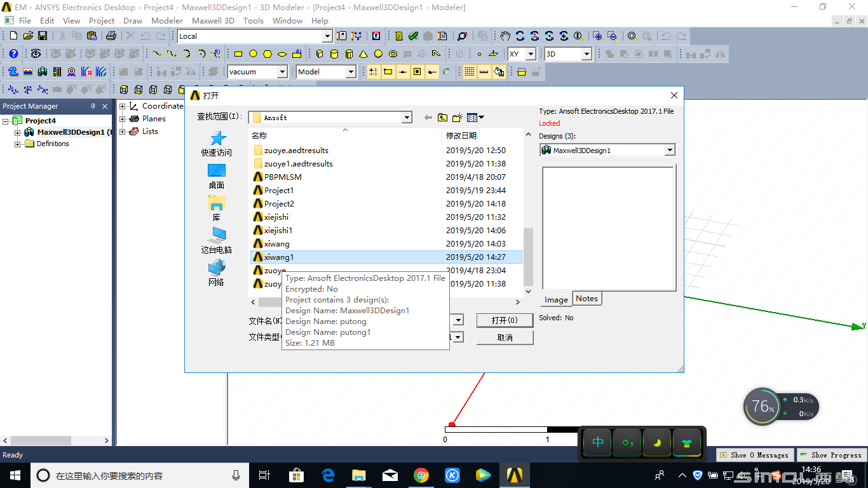Select the Draw sphere tool
The width and height of the screenshot is (868, 488).
pyautogui.click(x=378, y=54)
